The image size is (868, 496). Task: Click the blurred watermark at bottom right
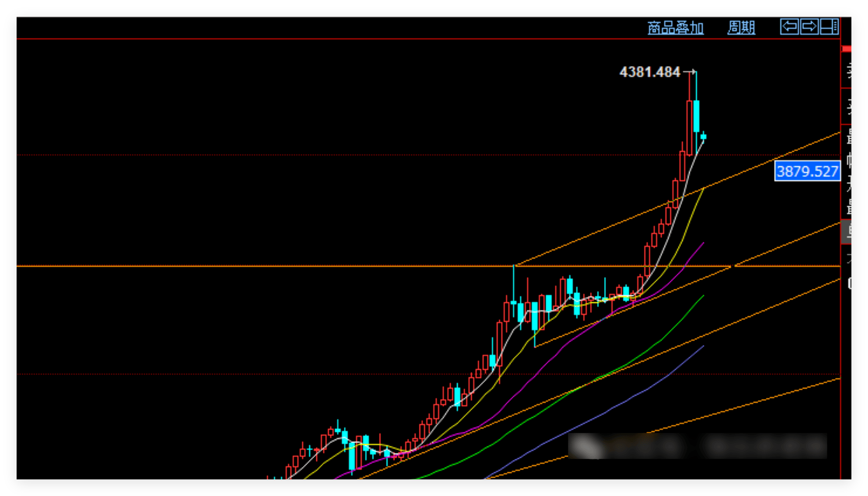coord(697,446)
